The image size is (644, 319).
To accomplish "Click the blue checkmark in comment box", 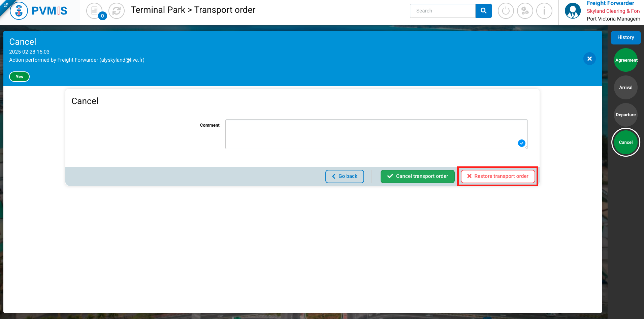I will coord(521,143).
